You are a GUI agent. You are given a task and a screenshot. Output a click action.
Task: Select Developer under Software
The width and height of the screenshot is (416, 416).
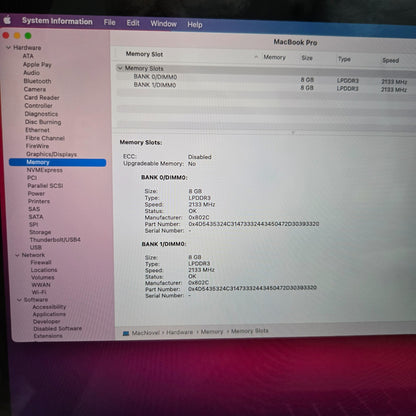[x=46, y=322]
